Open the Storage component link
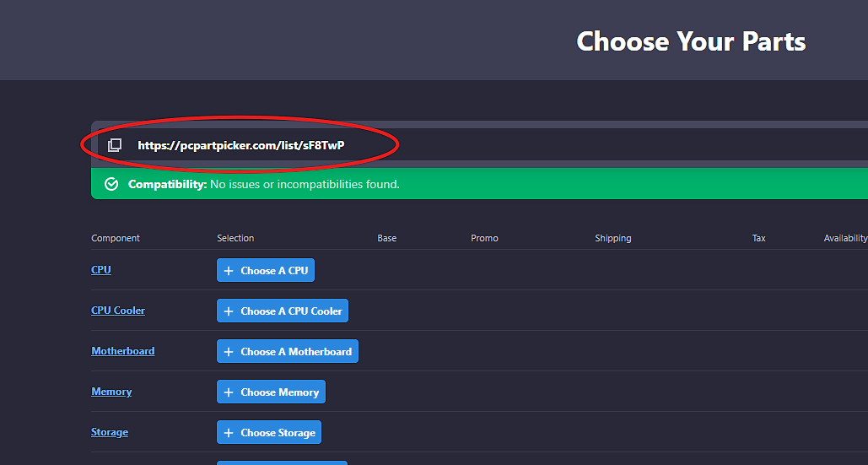This screenshot has height=465, width=868. (110, 432)
